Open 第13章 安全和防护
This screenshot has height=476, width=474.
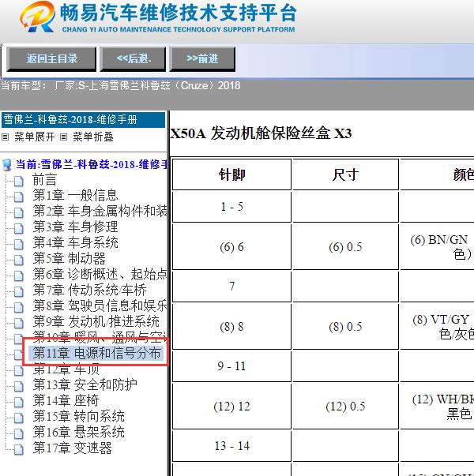pyautogui.click(x=85, y=384)
